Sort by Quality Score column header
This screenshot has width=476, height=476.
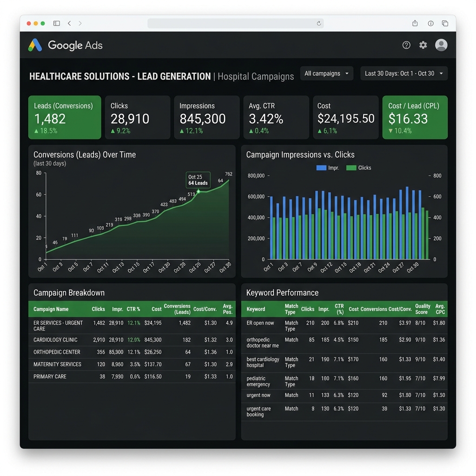pos(423,309)
